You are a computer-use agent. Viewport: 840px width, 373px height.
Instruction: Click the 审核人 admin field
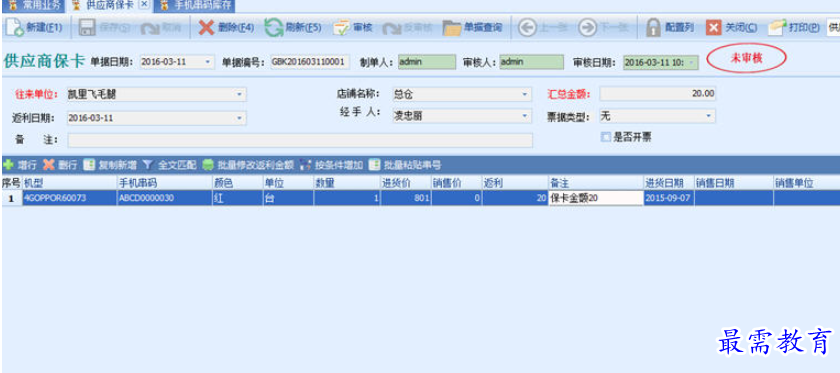coord(531,62)
